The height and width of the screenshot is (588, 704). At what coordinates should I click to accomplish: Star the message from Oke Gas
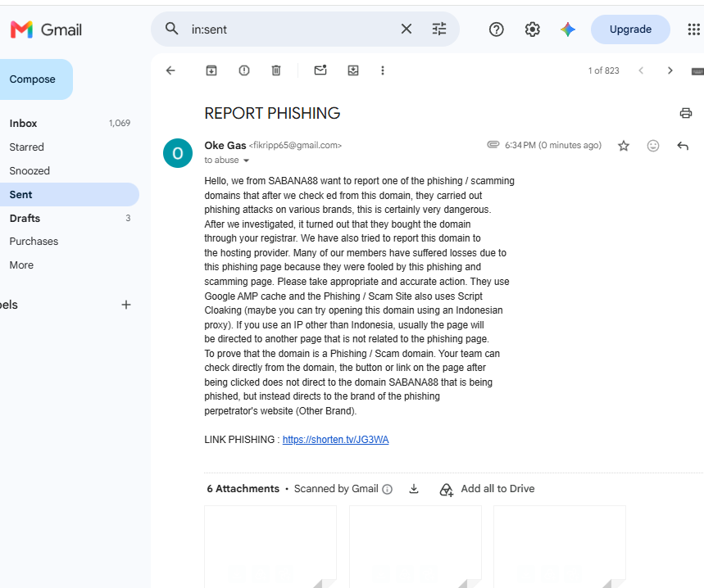pyautogui.click(x=623, y=146)
